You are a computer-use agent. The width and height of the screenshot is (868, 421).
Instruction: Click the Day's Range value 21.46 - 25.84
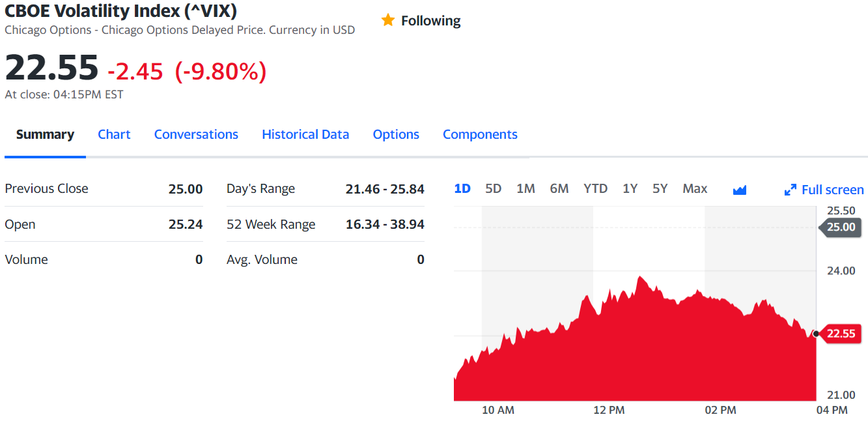(x=385, y=189)
